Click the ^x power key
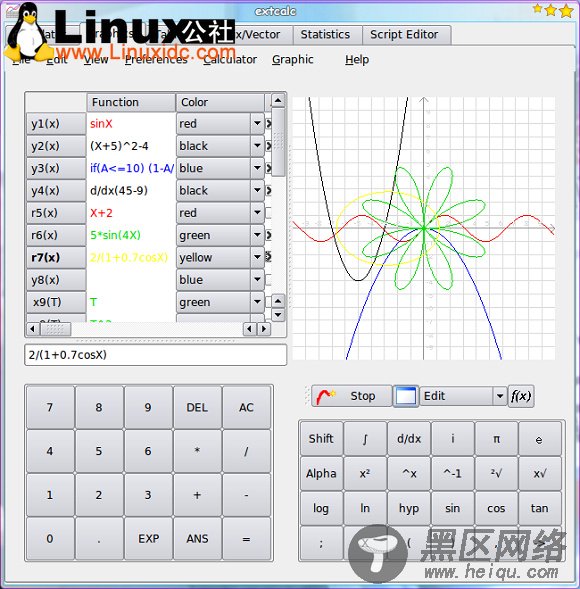Image resolution: width=580 pixels, height=589 pixels. coord(409,473)
